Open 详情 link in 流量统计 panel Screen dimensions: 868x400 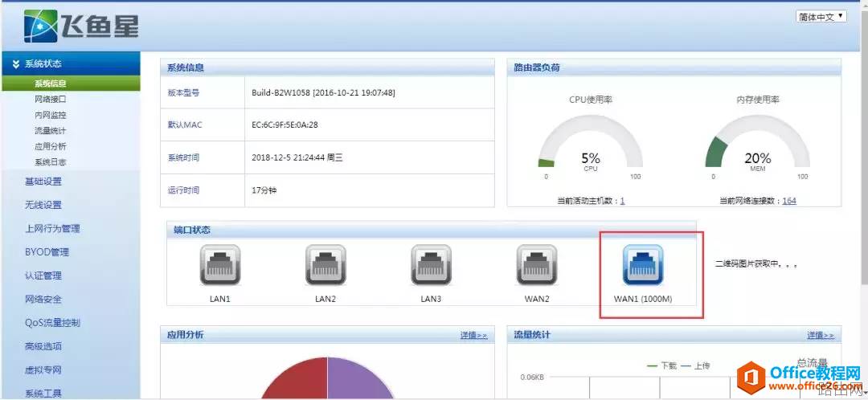[821, 335]
